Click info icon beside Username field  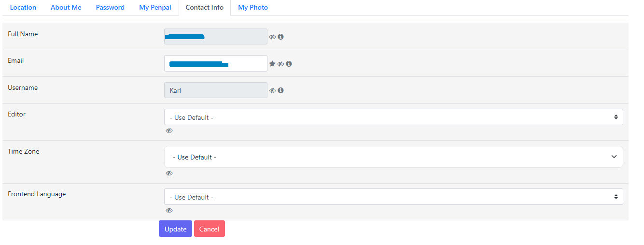tap(280, 90)
